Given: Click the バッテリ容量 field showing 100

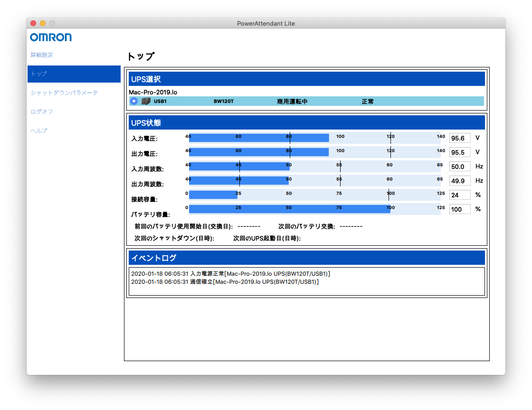Looking at the screenshot, I should 459,209.
